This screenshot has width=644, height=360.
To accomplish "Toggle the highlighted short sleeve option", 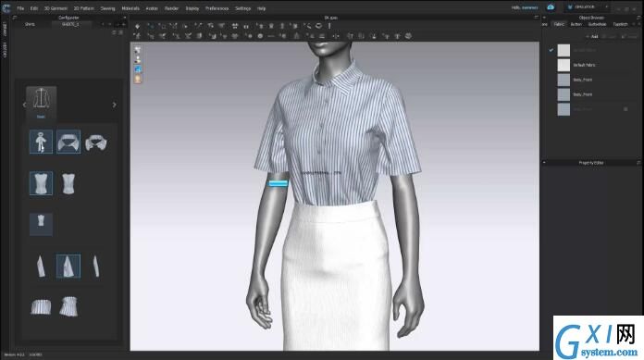I will [68, 266].
